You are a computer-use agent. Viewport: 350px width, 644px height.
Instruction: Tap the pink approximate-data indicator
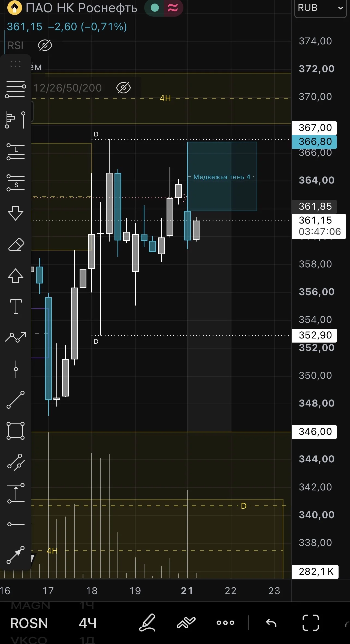click(x=173, y=8)
